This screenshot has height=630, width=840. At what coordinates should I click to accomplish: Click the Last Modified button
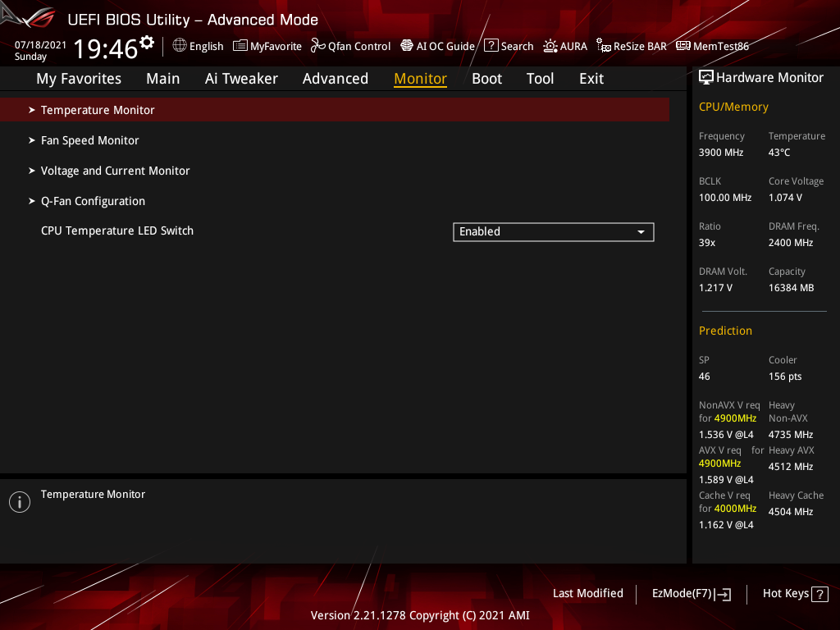pyautogui.click(x=587, y=593)
